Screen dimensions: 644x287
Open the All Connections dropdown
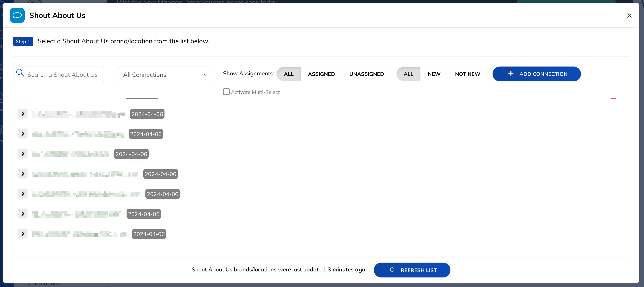click(164, 74)
